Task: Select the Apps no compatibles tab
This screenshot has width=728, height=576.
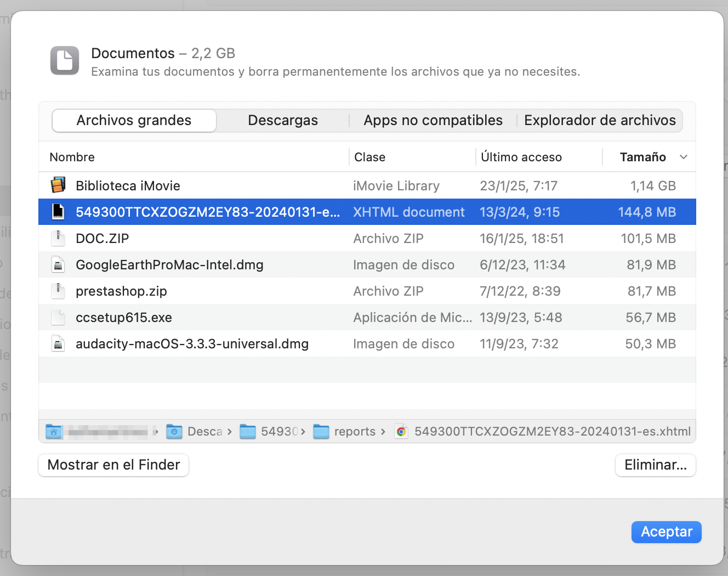Action: pos(433,120)
